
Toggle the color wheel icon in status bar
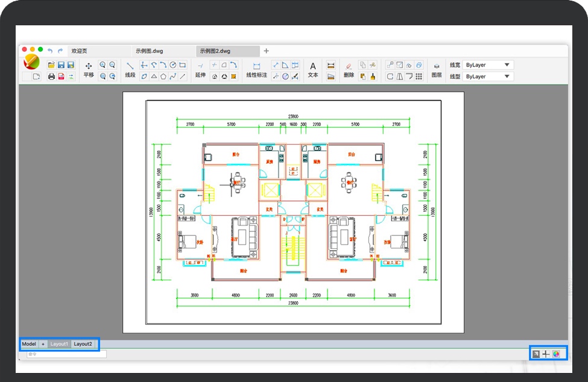(x=556, y=354)
